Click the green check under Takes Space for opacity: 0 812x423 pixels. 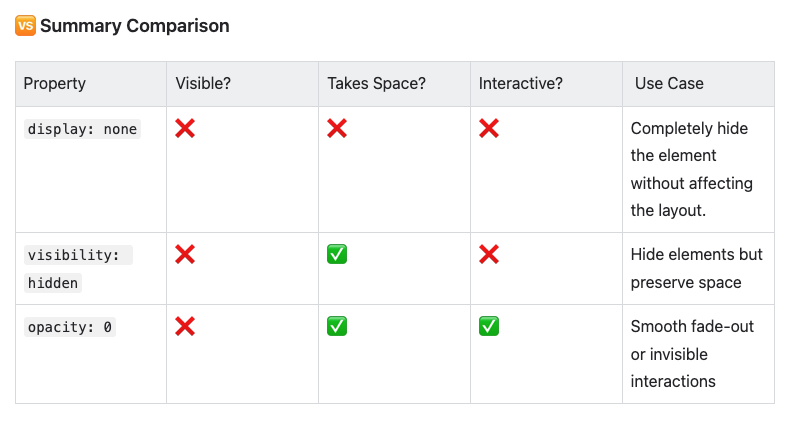coord(337,326)
